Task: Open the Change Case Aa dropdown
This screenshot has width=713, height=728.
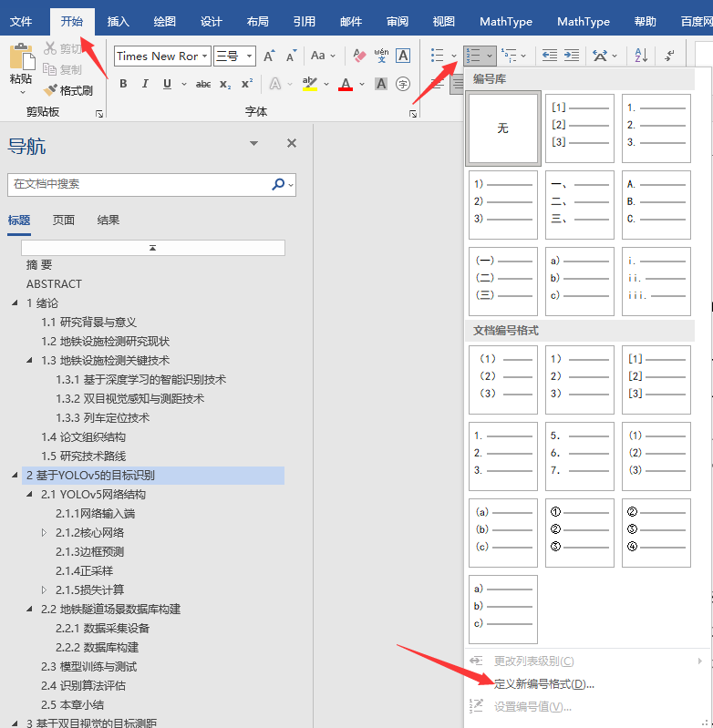Action: [323, 56]
